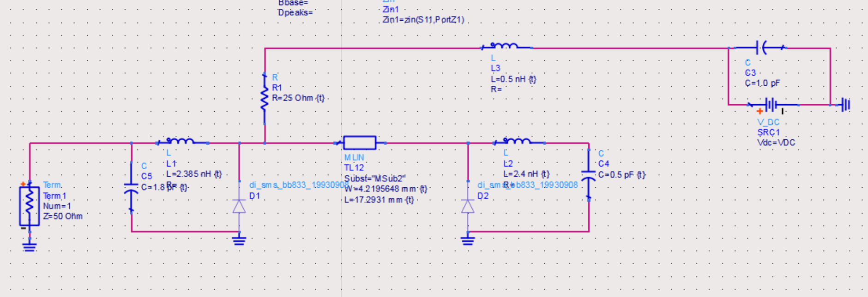Select the SRC1 DC voltage source symbol

(x=774, y=106)
